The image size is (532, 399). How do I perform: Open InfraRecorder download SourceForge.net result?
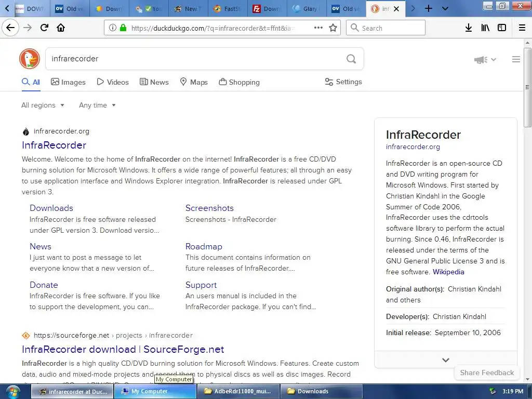point(123,350)
